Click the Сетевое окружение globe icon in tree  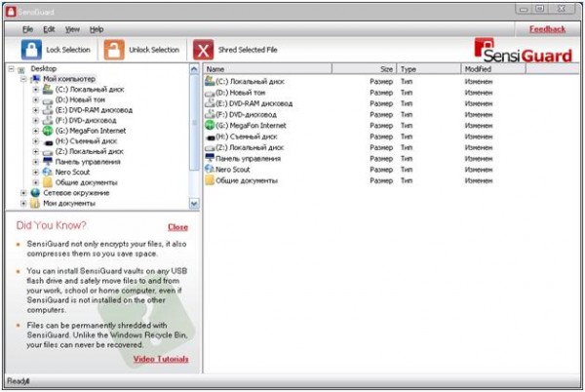(35, 193)
